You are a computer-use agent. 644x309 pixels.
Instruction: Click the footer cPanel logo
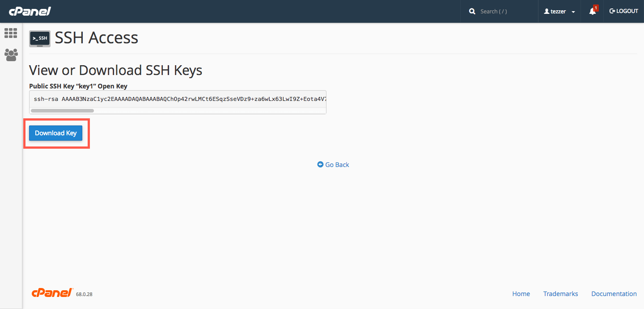coord(52,292)
